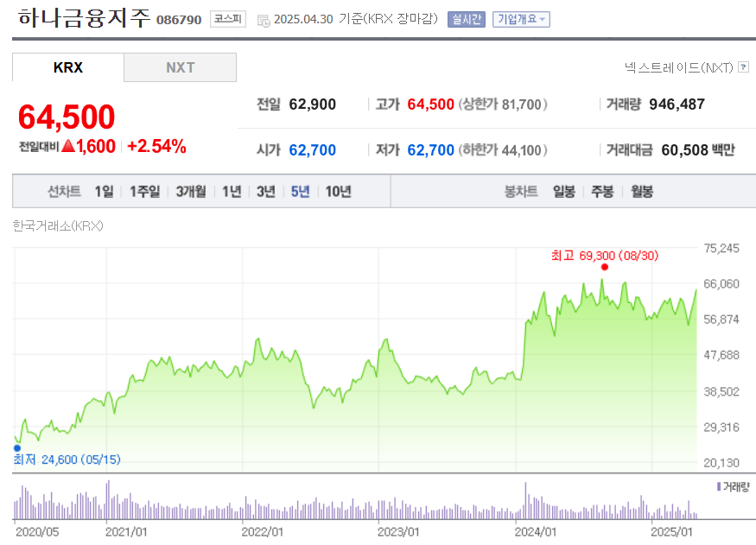Select the 10년 line chart period

tap(338, 191)
